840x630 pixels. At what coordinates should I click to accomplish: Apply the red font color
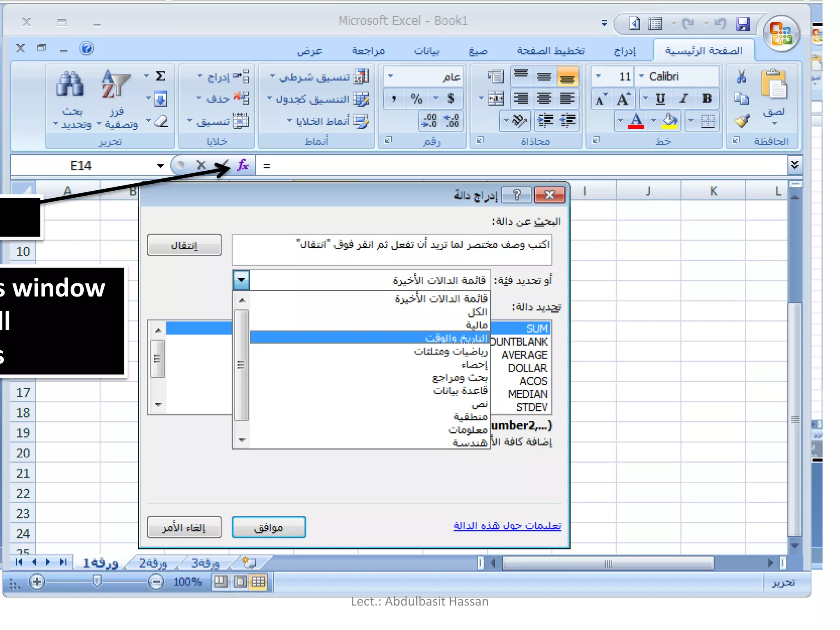pyautogui.click(x=636, y=121)
